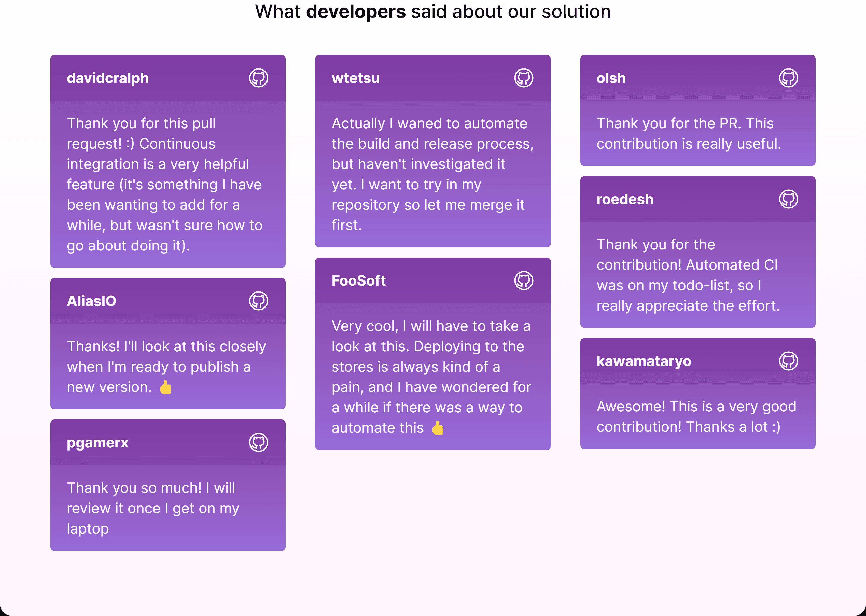Open wtetsu's GitHub icon

[x=524, y=78]
